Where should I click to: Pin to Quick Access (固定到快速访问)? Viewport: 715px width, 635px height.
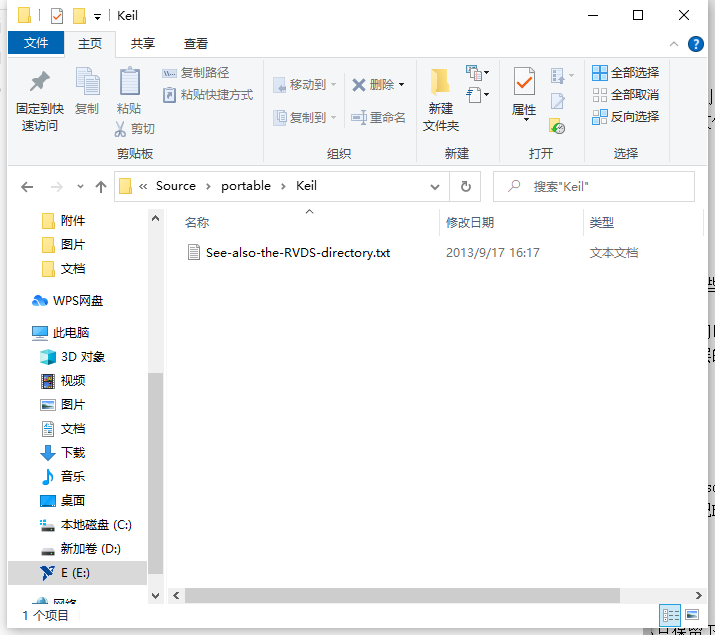click(40, 101)
